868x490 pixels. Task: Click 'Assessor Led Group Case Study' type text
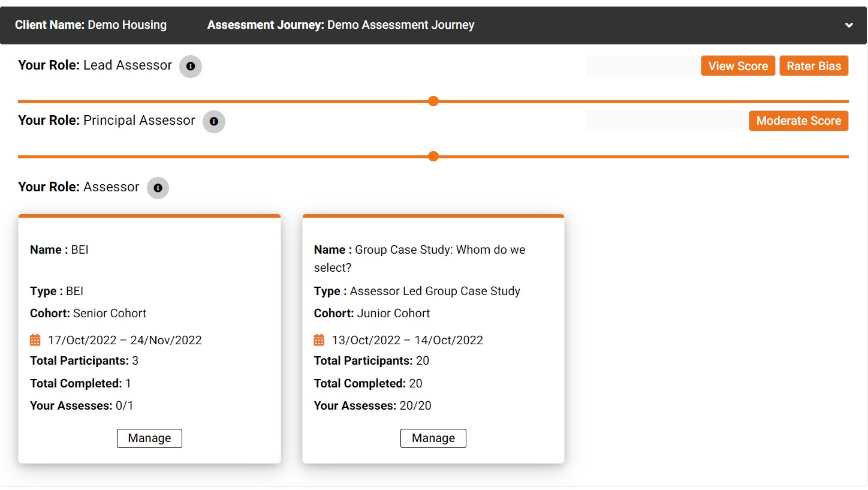(435, 291)
